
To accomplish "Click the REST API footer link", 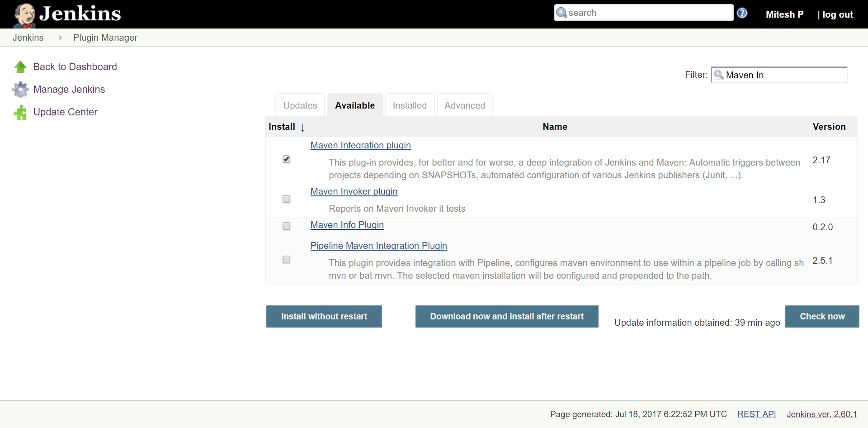I will click(x=757, y=414).
